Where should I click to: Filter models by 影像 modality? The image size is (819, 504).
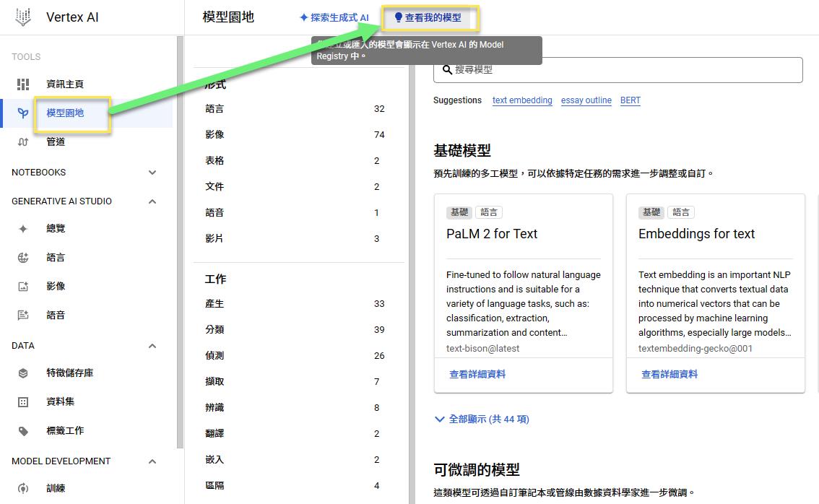click(214, 135)
